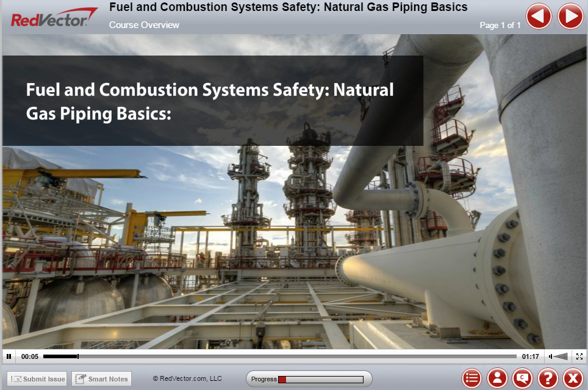Toggle closed captions with the speech bubble icon
The image size is (588, 390).
point(523,378)
